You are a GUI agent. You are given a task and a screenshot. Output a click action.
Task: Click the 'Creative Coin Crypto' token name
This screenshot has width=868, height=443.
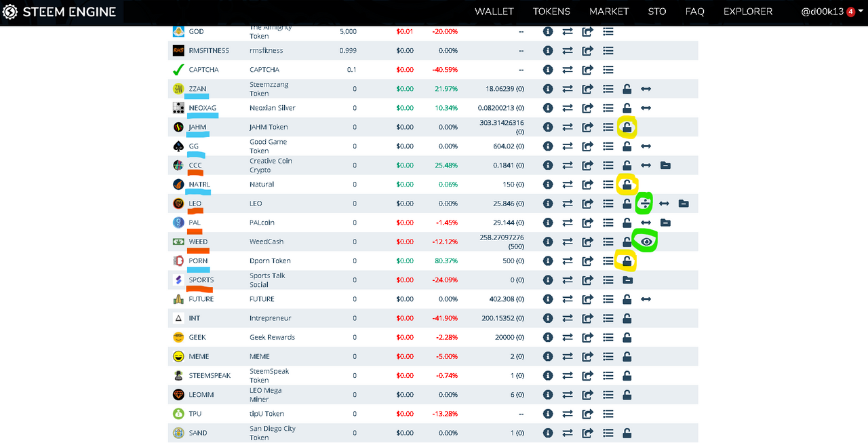(x=271, y=166)
